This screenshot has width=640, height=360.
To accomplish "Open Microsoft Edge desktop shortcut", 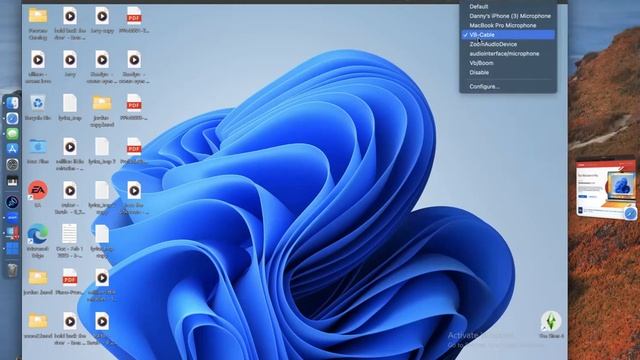I will pos(38,241).
